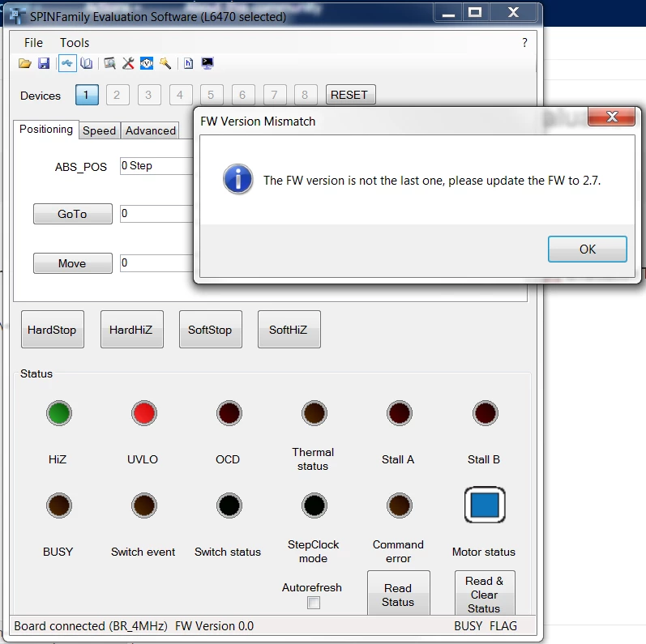Click the GoTo value input field
646x644 pixels.
pos(156,214)
